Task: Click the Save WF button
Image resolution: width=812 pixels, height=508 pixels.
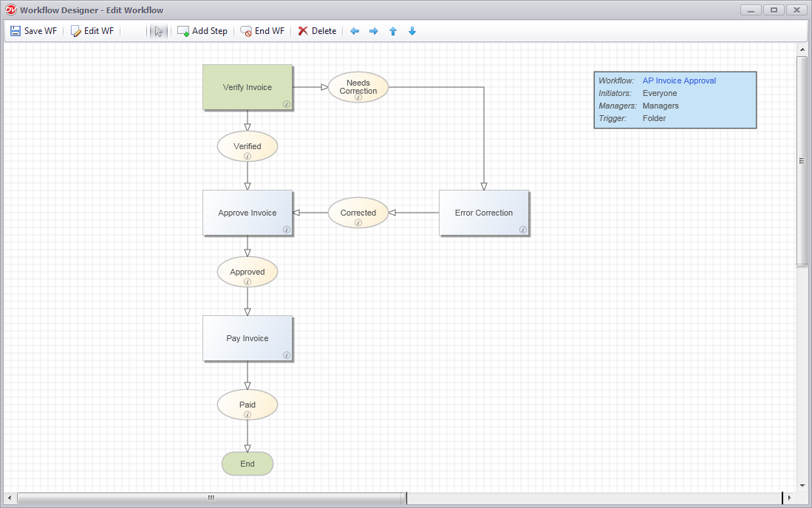Action: click(33, 31)
